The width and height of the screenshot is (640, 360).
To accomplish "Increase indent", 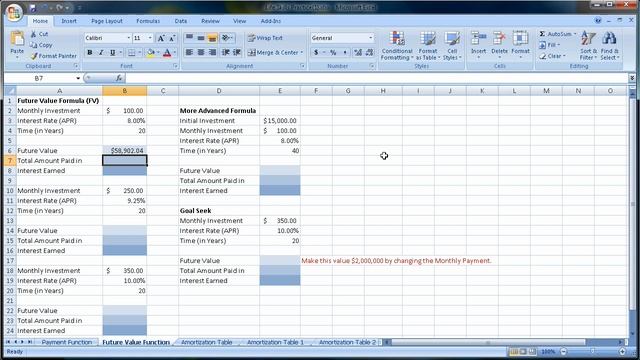I will pyautogui.click(x=237, y=53).
